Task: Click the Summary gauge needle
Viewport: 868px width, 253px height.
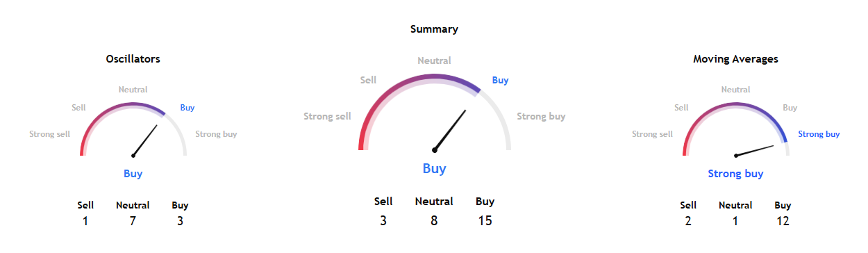Action: click(x=450, y=129)
